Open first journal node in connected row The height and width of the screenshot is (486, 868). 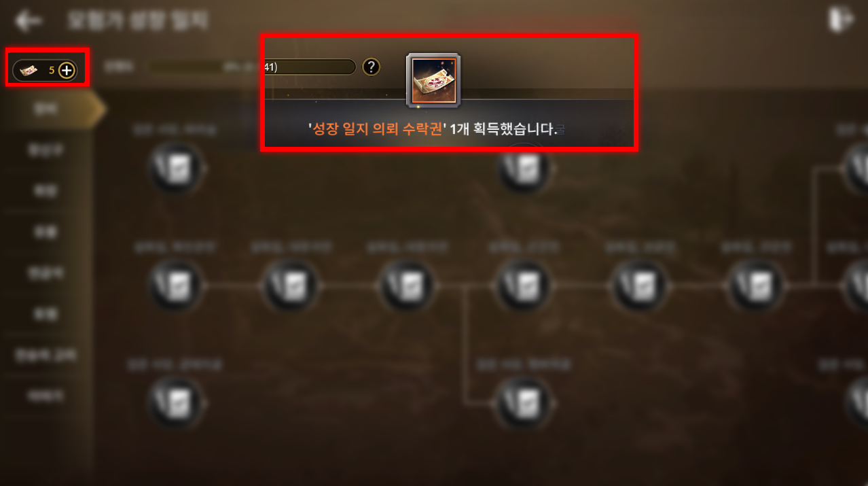(175, 285)
